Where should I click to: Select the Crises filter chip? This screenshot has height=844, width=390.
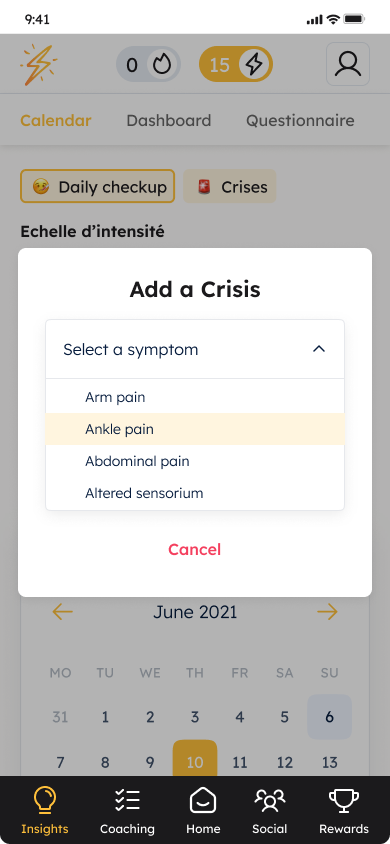(x=230, y=186)
